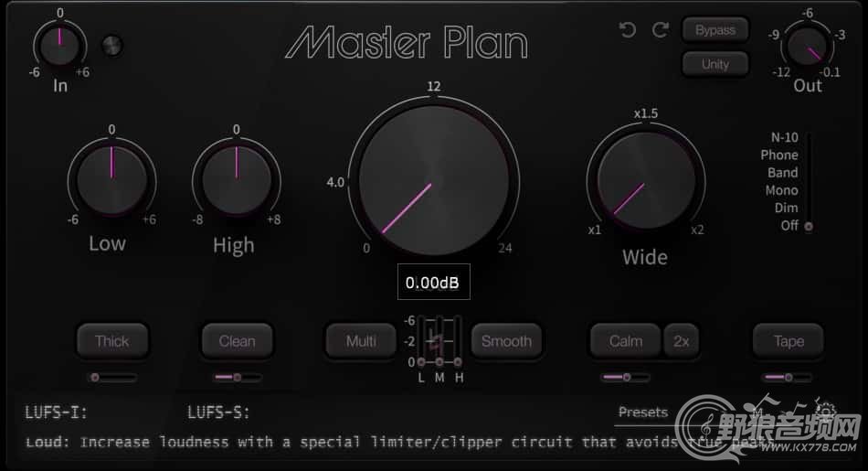Click the undo arrow icon
The height and width of the screenshot is (471, 868).
pyautogui.click(x=627, y=29)
